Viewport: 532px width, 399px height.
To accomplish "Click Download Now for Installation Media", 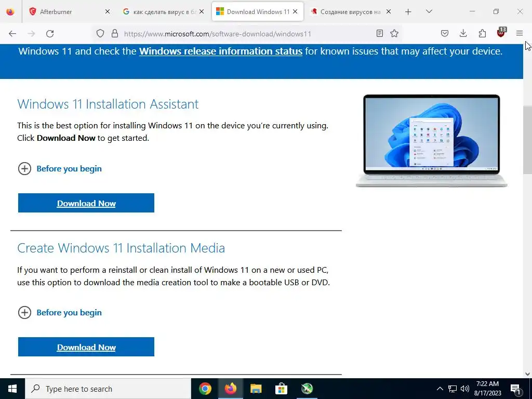I will (x=86, y=347).
